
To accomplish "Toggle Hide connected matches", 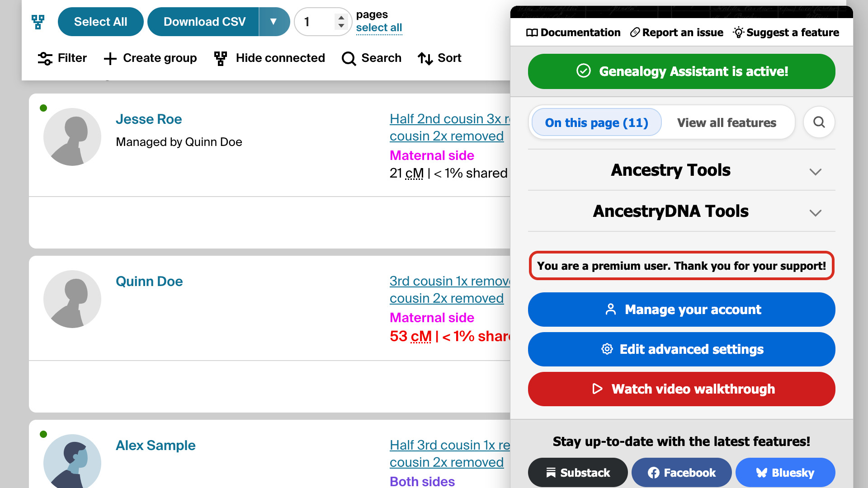I will pos(269,58).
